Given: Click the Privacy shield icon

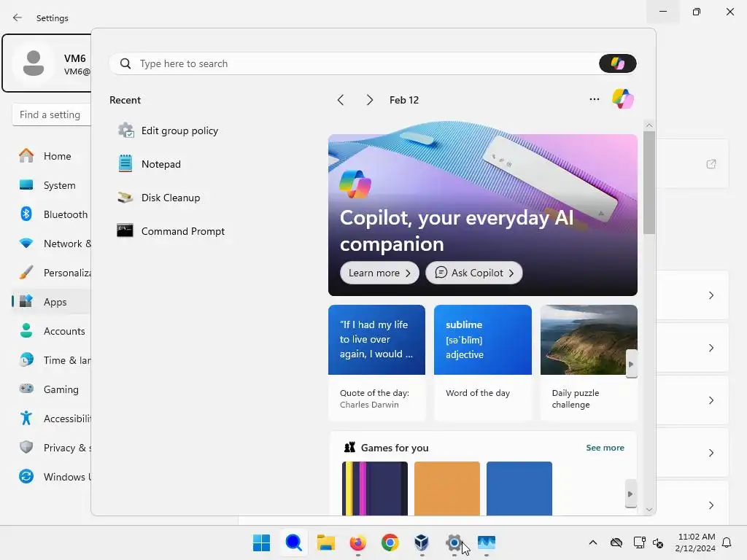Looking at the screenshot, I should click(x=26, y=447).
